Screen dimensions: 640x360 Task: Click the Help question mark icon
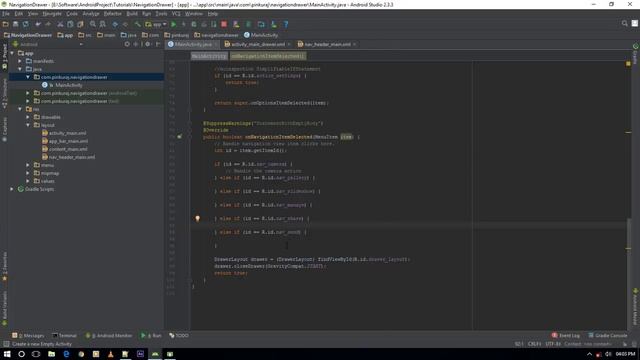pyautogui.click(x=286, y=24)
